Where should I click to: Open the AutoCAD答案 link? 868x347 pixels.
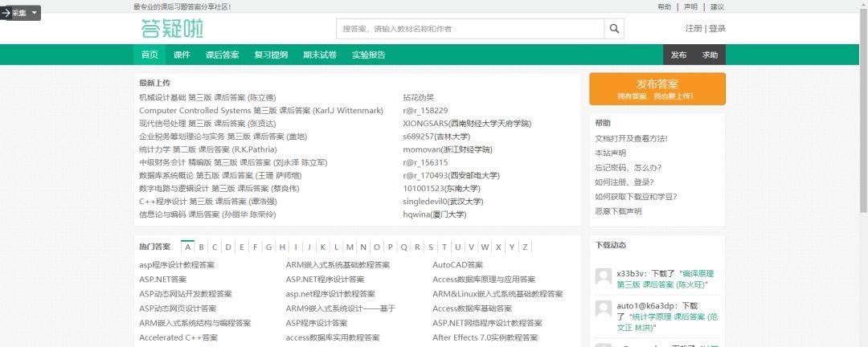(x=457, y=264)
